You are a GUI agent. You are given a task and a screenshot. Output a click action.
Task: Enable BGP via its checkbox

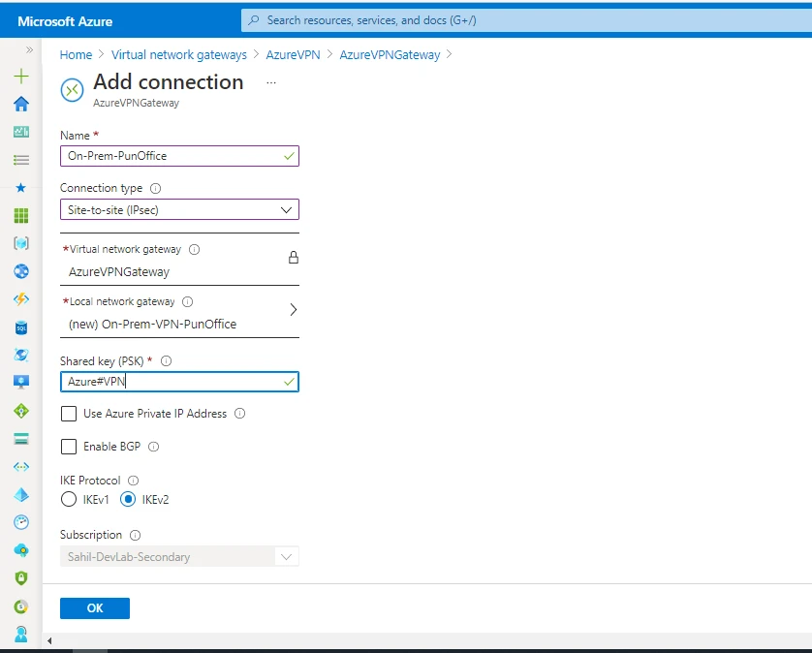[x=69, y=446]
